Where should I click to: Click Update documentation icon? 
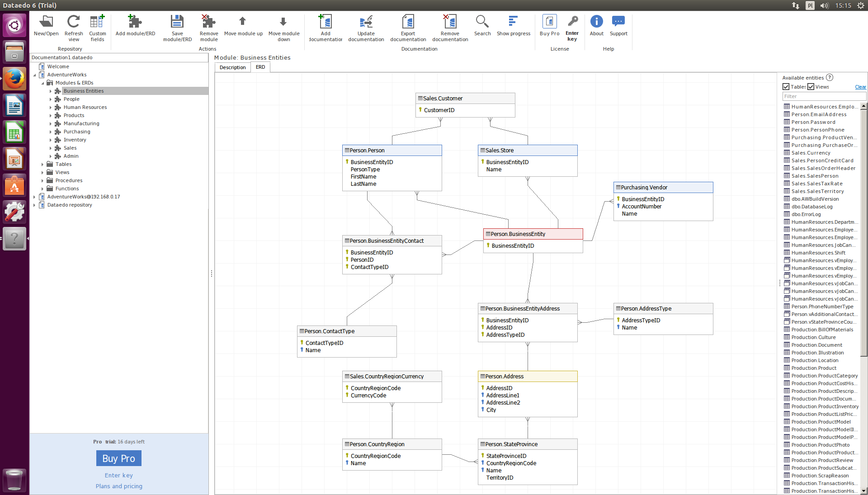pyautogui.click(x=366, y=22)
